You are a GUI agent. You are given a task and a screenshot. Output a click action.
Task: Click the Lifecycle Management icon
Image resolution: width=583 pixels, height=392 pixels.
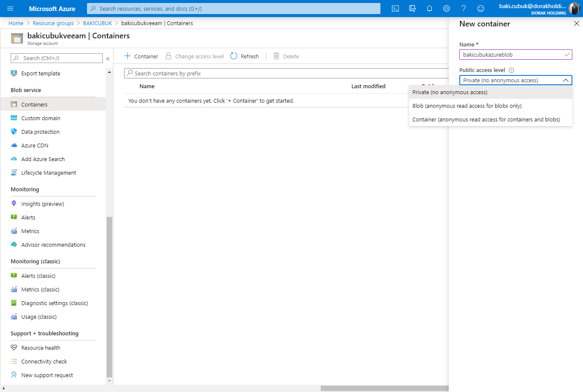[x=14, y=173]
